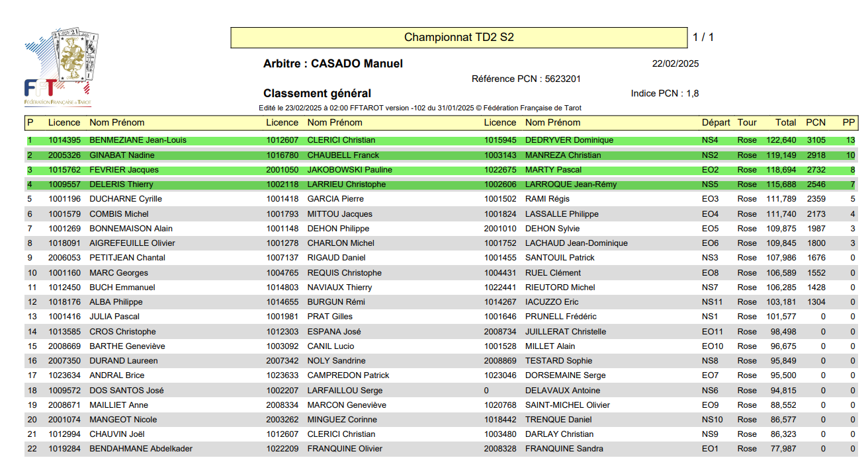
Task: Select player DUCHARNE Cyrille
Action: point(126,199)
